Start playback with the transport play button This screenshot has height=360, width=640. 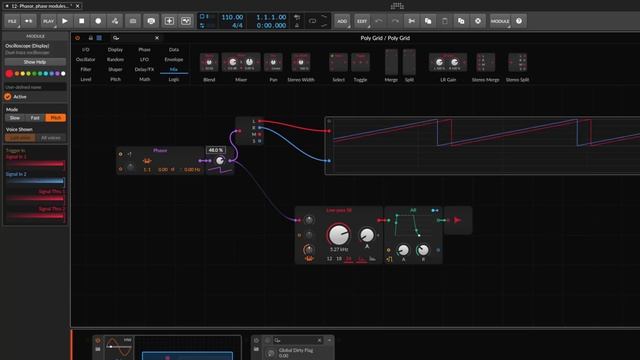65,21
